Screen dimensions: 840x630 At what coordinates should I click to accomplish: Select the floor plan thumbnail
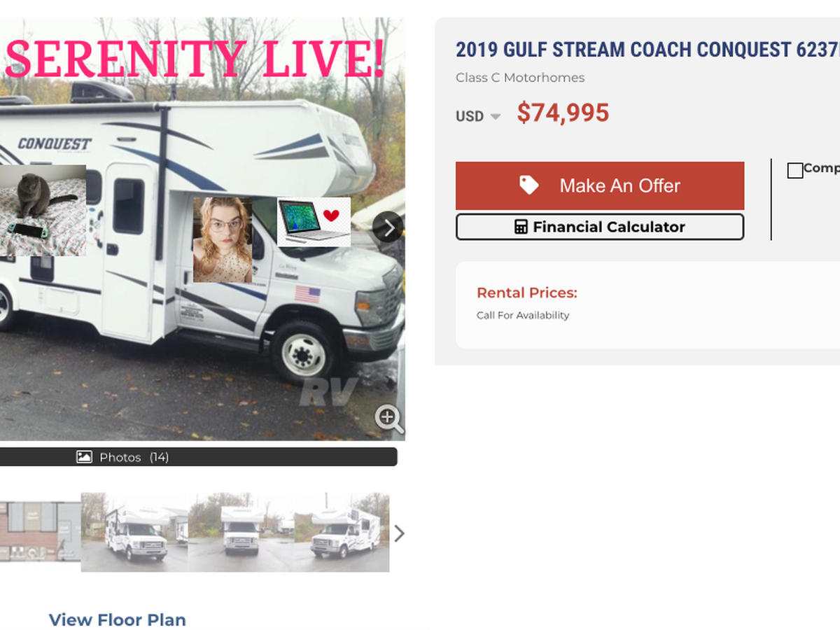pyautogui.click(x=40, y=532)
